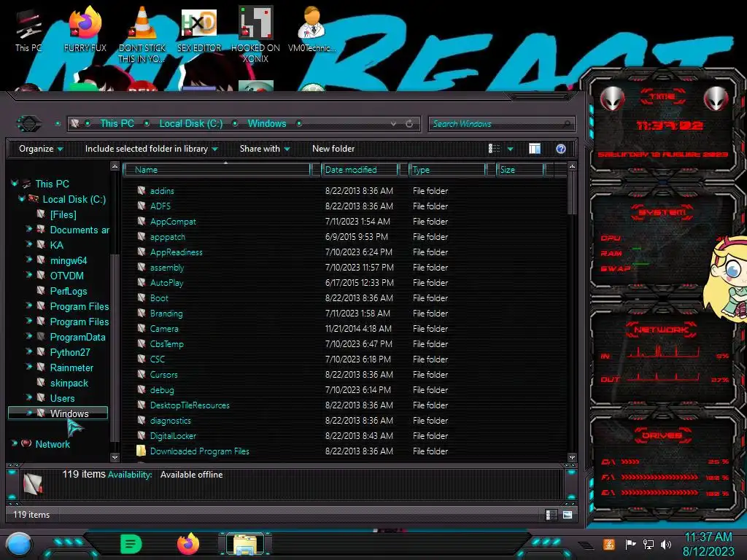
Task: Open the view options dropdown arrow
Action: tap(510, 149)
